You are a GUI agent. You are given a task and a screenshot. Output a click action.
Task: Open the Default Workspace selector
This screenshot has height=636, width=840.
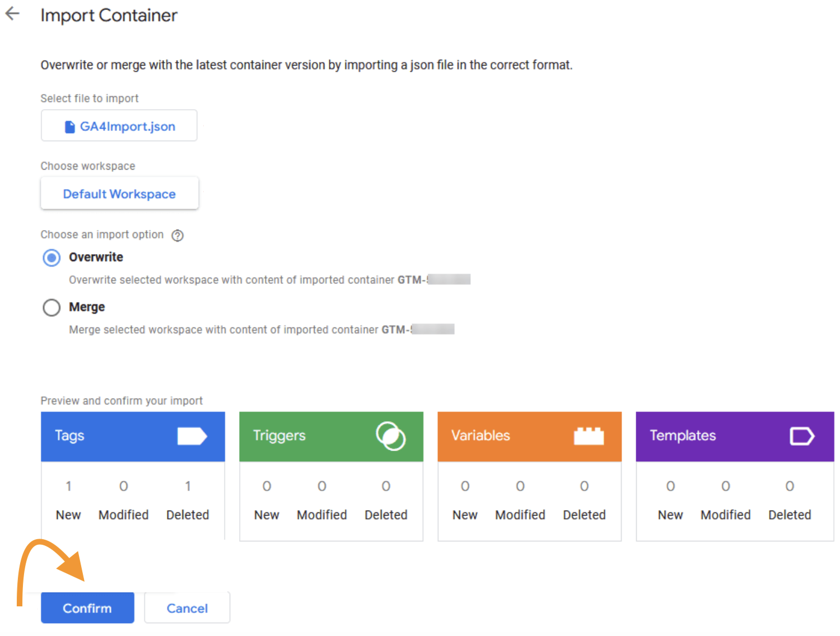coord(119,194)
